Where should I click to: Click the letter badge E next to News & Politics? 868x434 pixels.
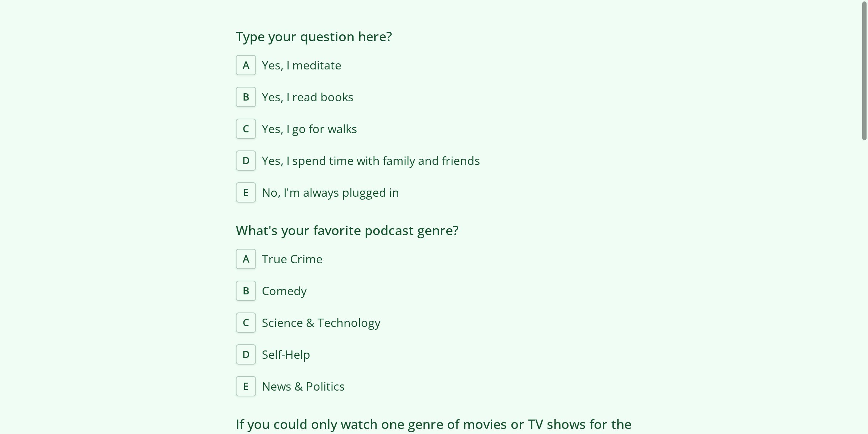pos(246,386)
